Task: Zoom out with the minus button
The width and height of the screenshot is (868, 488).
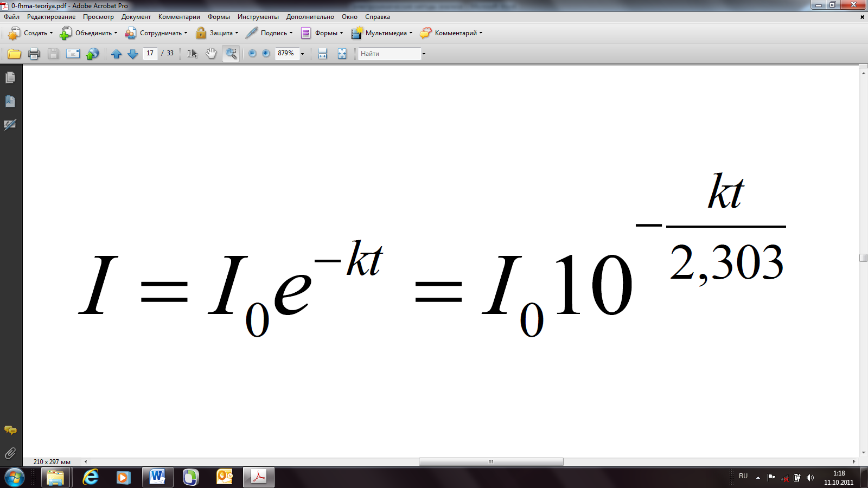Action: pos(252,53)
